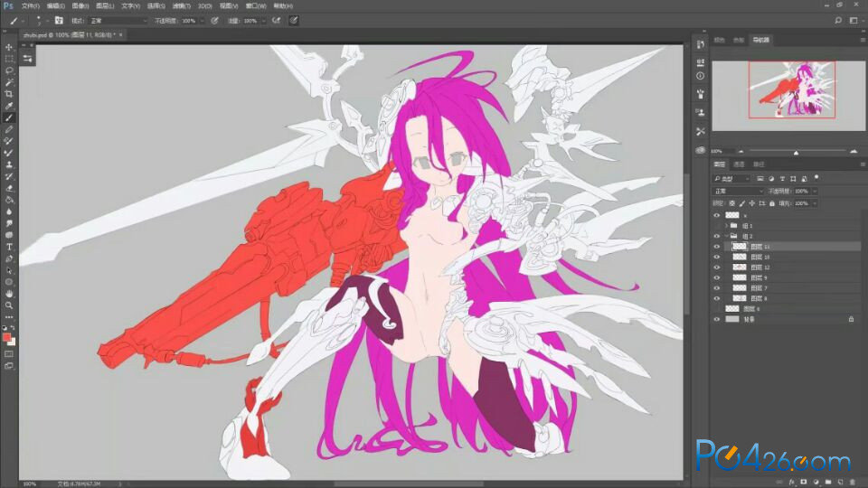Screen dimensions: 868x488
Task: Select the Zoom tool
Action: click(9, 305)
